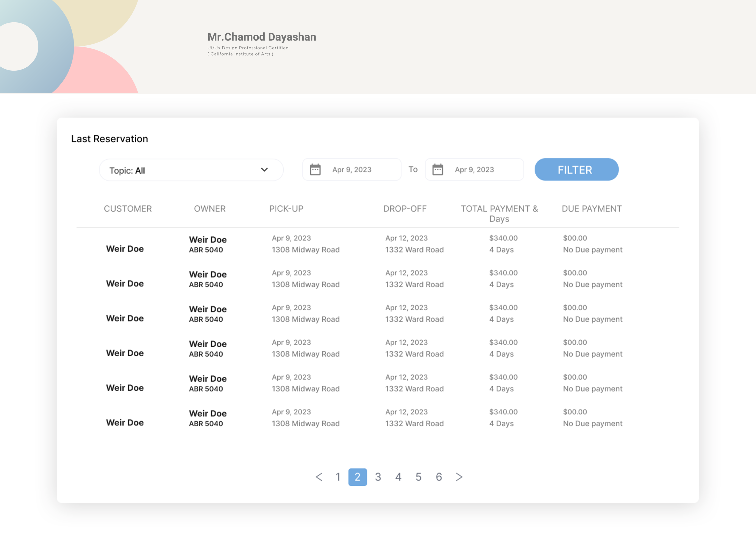
Task: Open the Topic: All combo box
Action: pos(191,170)
